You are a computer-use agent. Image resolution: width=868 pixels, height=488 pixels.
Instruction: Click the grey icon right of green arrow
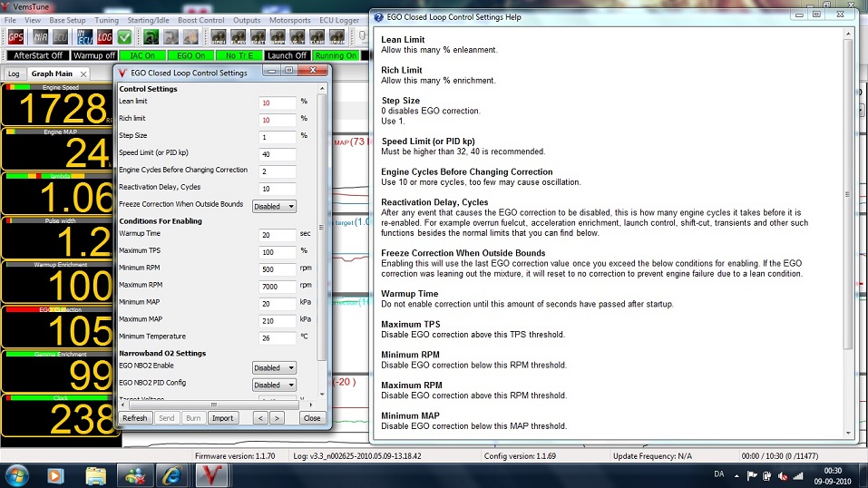coord(171,37)
